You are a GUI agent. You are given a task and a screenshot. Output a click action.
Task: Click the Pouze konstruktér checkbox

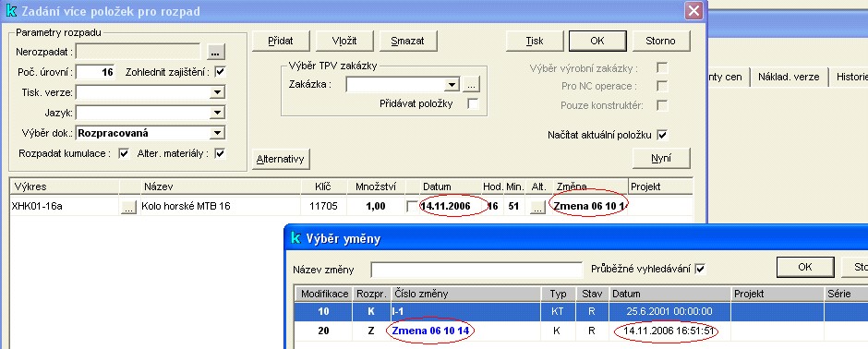661,105
